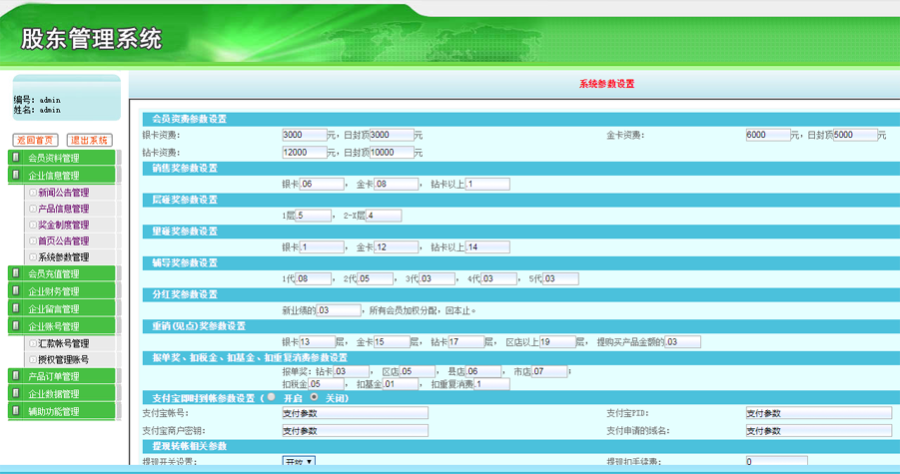Click the 支付申请的域名 input field

click(818, 431)
